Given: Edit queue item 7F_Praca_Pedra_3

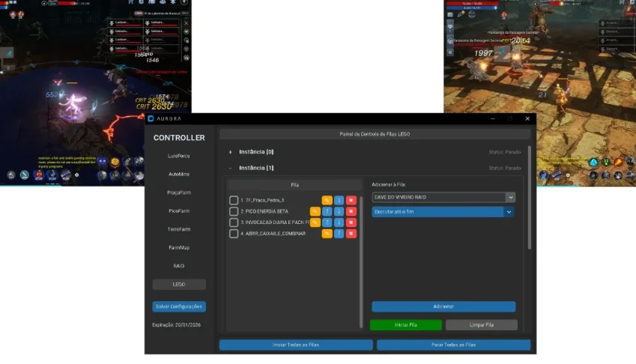Looking at the screenshot, I should pyautogui.click(x=327, y=200).
